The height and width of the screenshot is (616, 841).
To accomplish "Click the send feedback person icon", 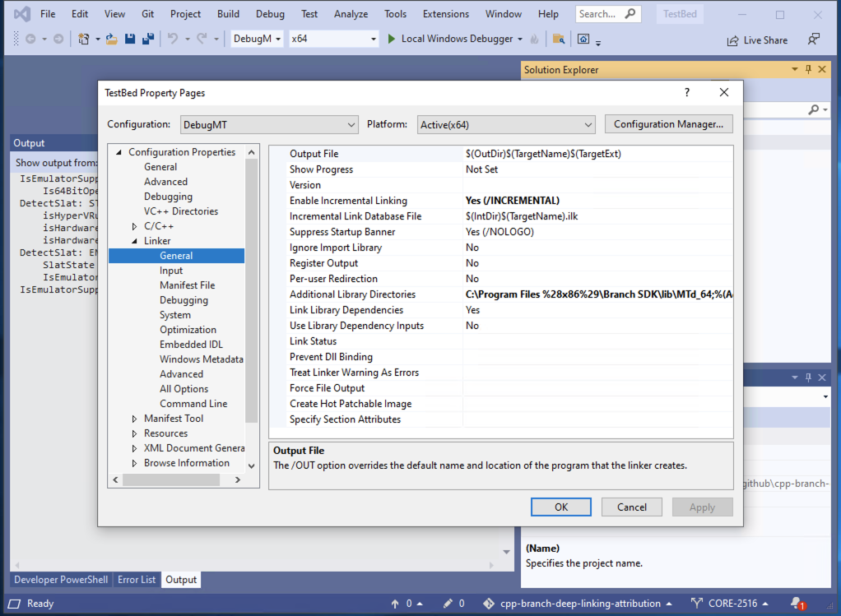I will [814, 39].
